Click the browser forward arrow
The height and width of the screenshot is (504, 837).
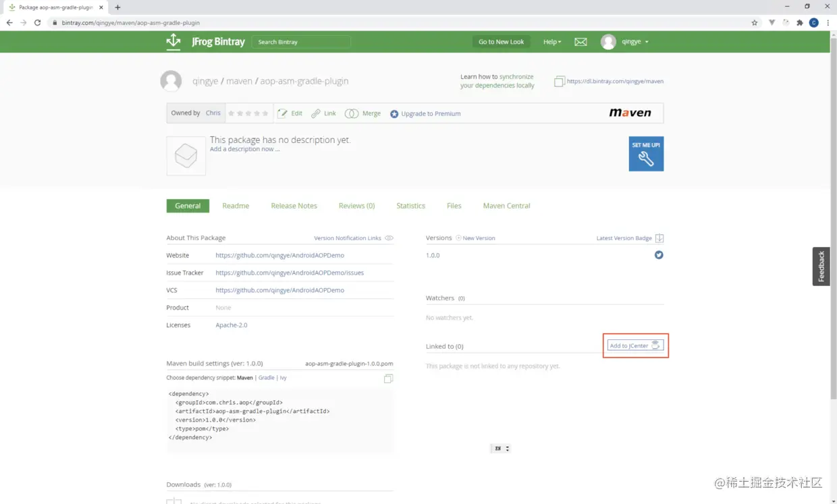(x=24, y=22)
